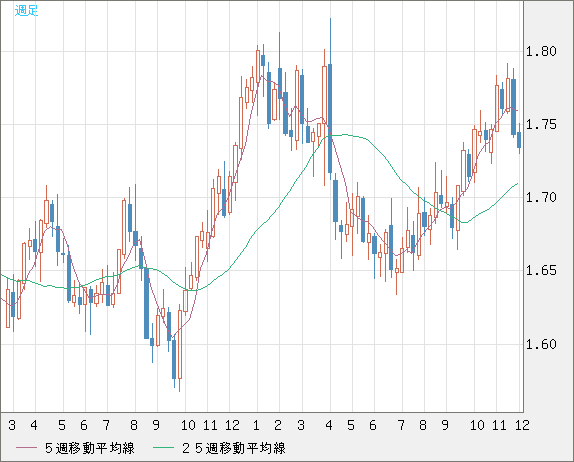Screen dimensions: 574x462
Task: Click the 1.80 price axis label
Action: pyautogui.click(x=541, y=51)
